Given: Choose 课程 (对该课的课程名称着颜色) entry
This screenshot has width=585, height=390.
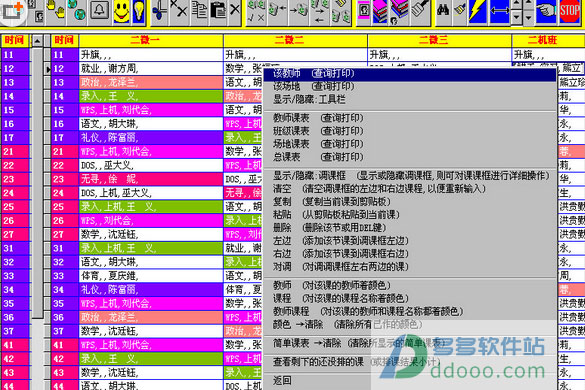Looking at the screenshot, I should tap(410, 299).
